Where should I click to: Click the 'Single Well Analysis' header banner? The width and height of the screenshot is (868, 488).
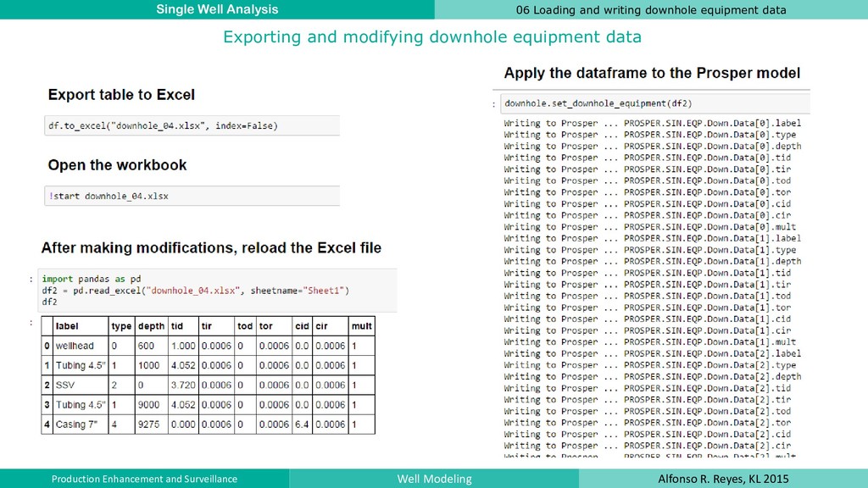(217, 9)
